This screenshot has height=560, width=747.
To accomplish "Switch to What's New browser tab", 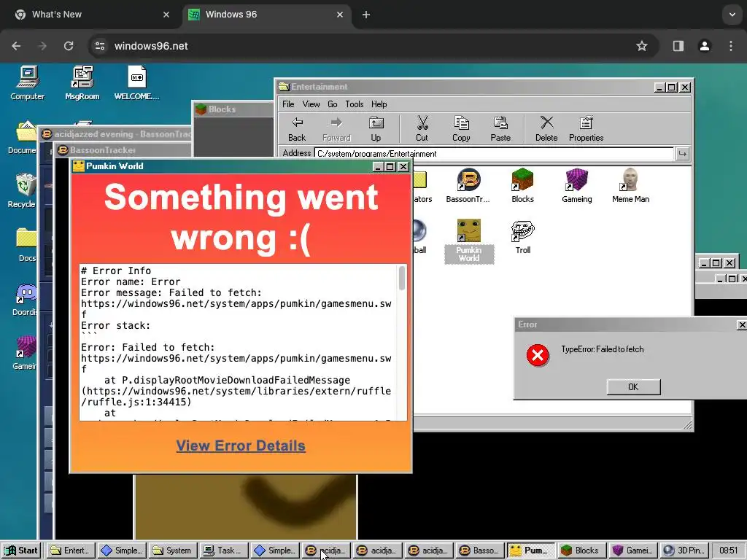I will 90,15.
